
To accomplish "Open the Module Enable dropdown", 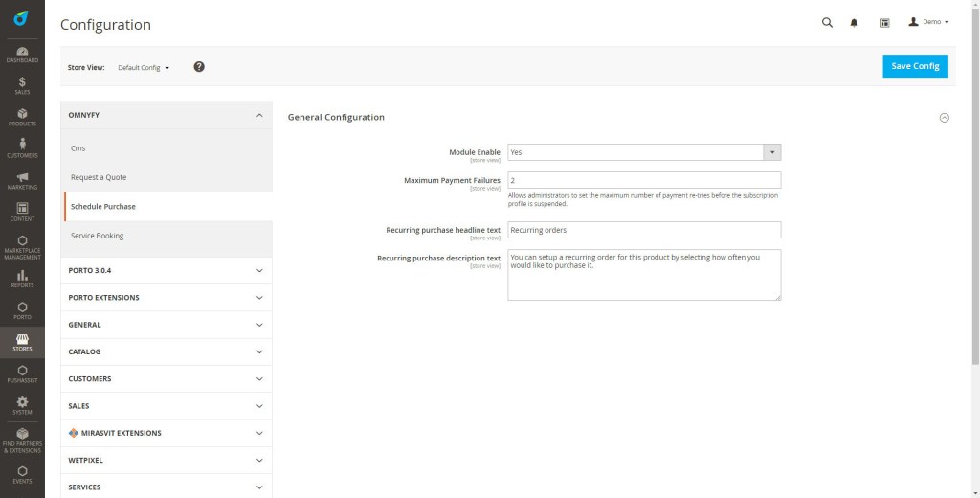I will pos(644,152).
